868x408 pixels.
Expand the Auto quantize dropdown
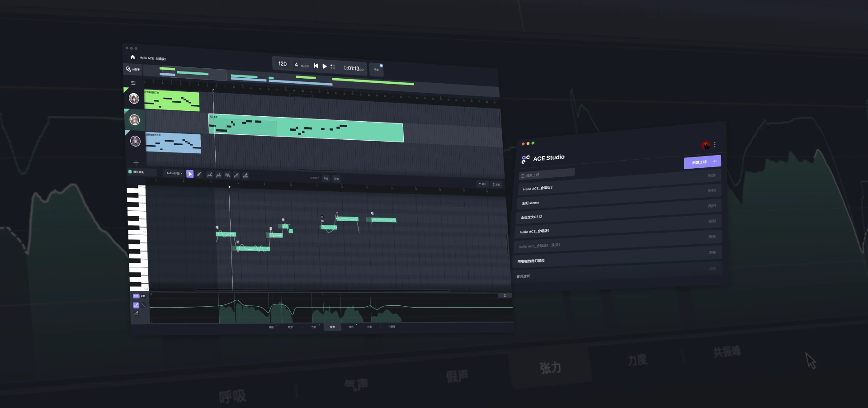(x=174, y=173)
